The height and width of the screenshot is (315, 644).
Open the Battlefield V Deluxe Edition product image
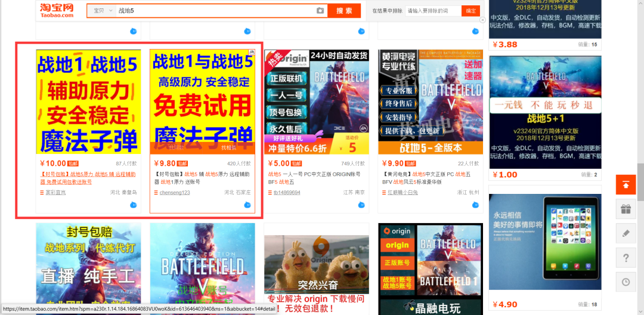tap(203, 269)
